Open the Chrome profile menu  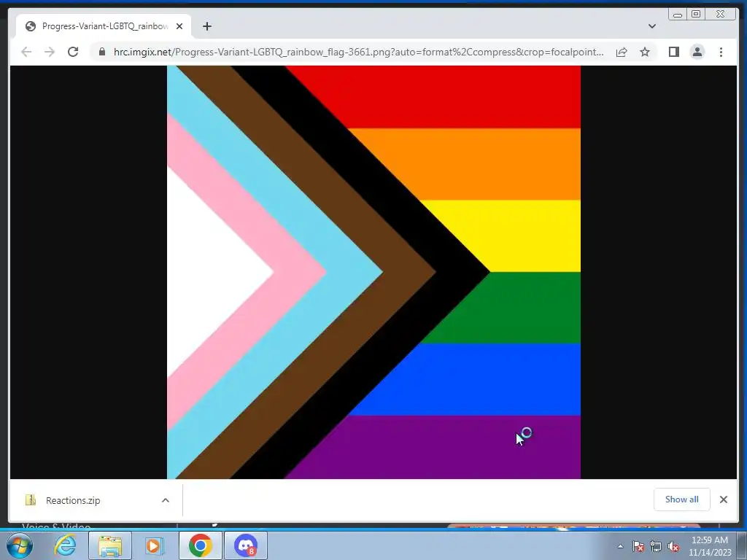coord(697,52)
